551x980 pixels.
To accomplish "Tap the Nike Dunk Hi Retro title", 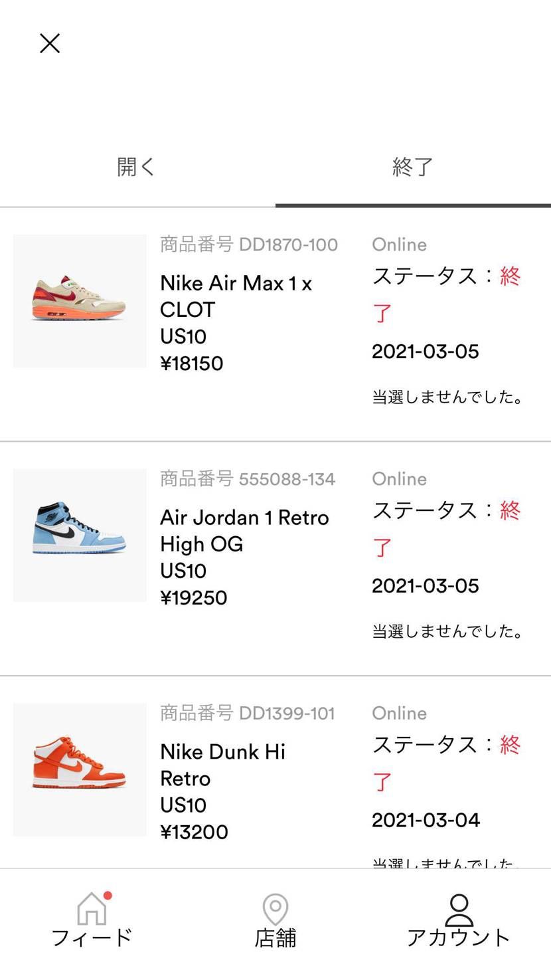I will click(x=222, y=765).
